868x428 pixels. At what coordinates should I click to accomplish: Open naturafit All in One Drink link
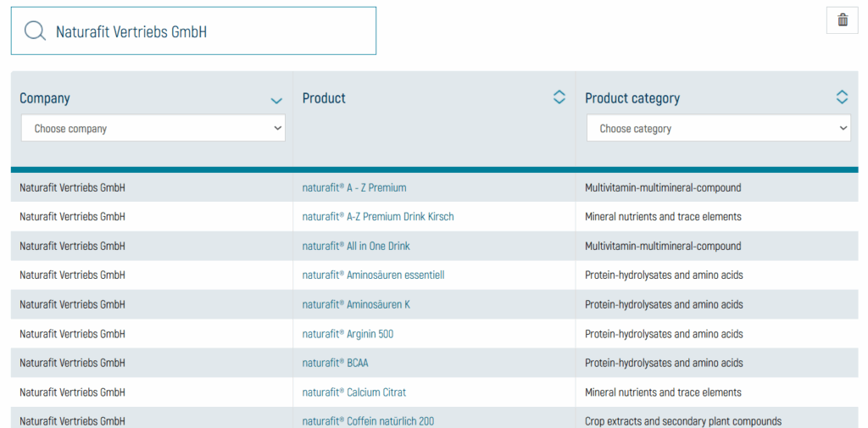(x=356, y=246)
